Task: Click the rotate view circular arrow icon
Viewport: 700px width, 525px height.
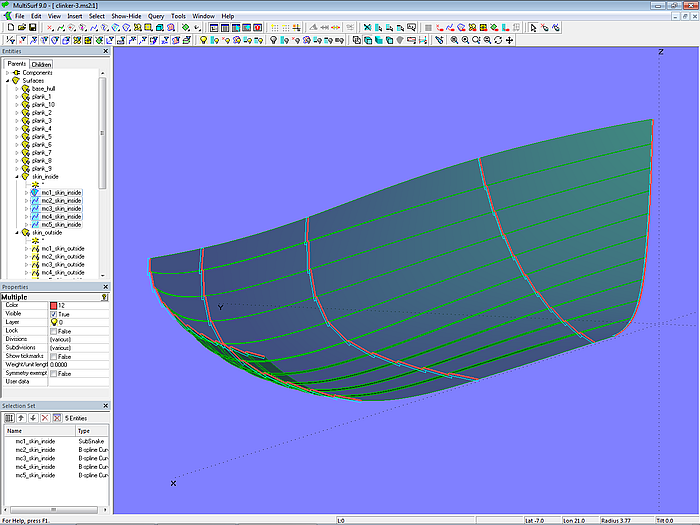Action: pyautogui.click(x=498, y=40)
